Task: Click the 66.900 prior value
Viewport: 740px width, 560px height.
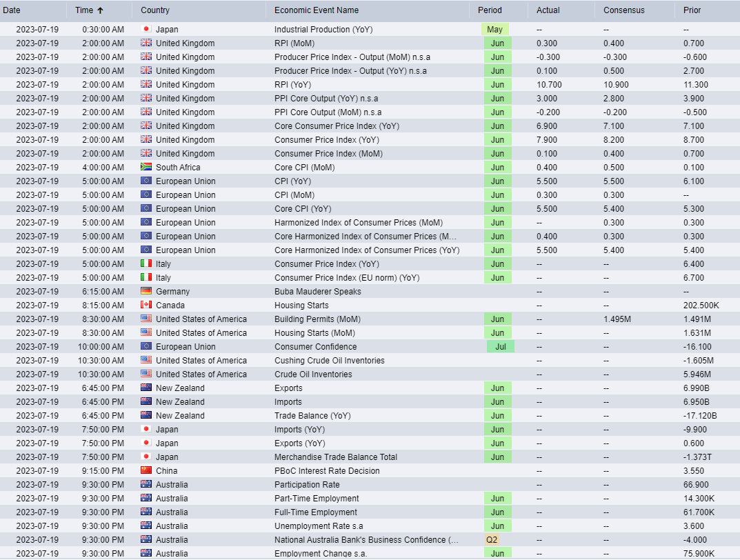Action: [x=696, y=485]
